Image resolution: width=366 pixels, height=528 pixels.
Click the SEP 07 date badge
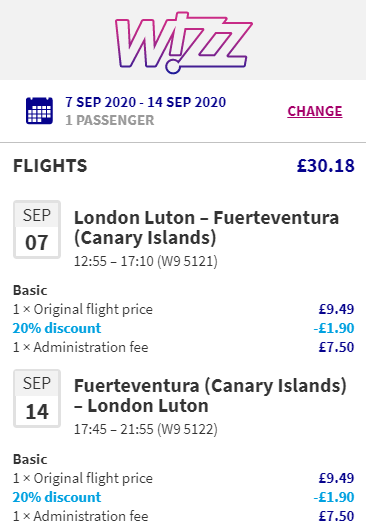coord(37,230)
